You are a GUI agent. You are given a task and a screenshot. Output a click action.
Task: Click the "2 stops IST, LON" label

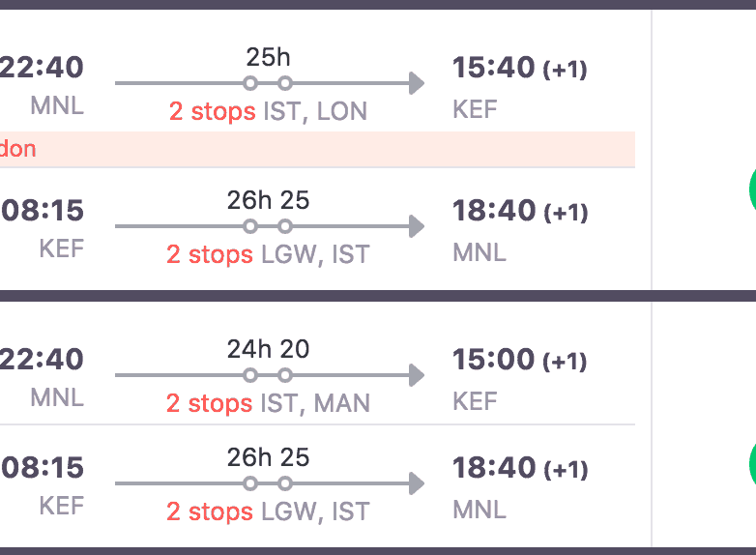pos(268,111)
